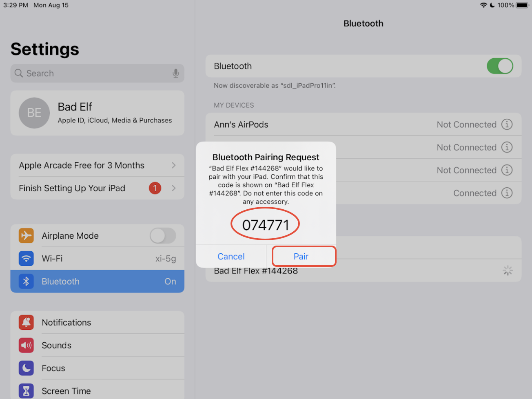This screenshot has width=532, height=399.
Task: Select Bluetooth in settings sidebar
Action: 97,282
